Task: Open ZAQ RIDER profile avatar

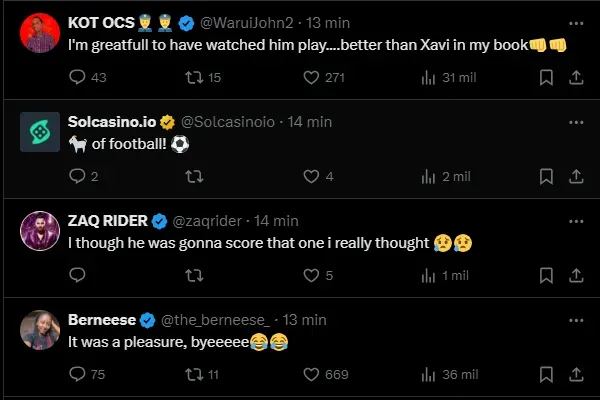Action: pos(40,231)
